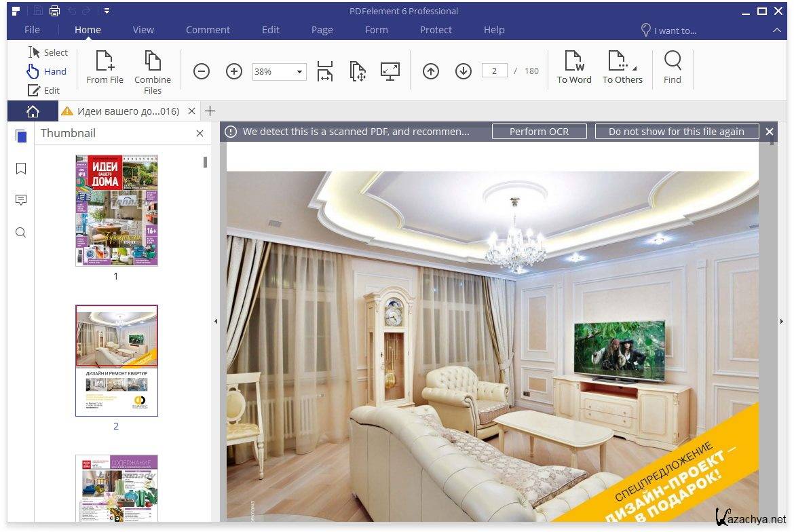Open the zoom percentage dropdown
Image resolution: width=794 pixels, height=532 pixels.
click(x=299, y=72)
